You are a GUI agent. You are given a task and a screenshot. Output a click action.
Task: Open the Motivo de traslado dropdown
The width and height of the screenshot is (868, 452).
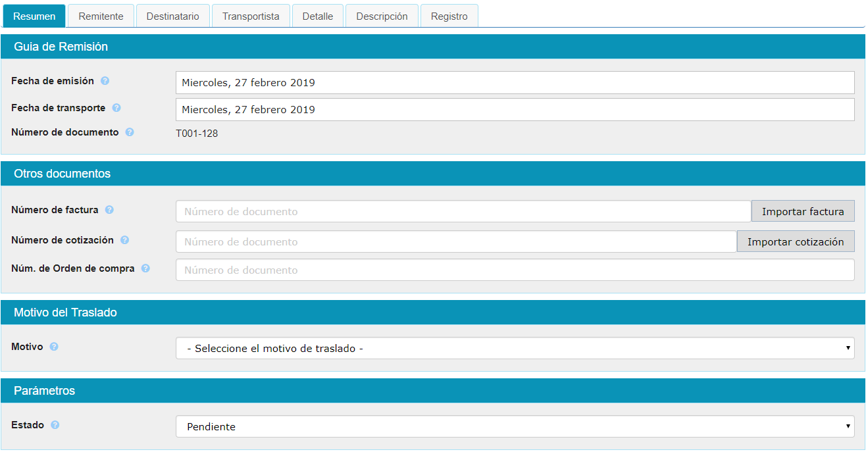515,348
